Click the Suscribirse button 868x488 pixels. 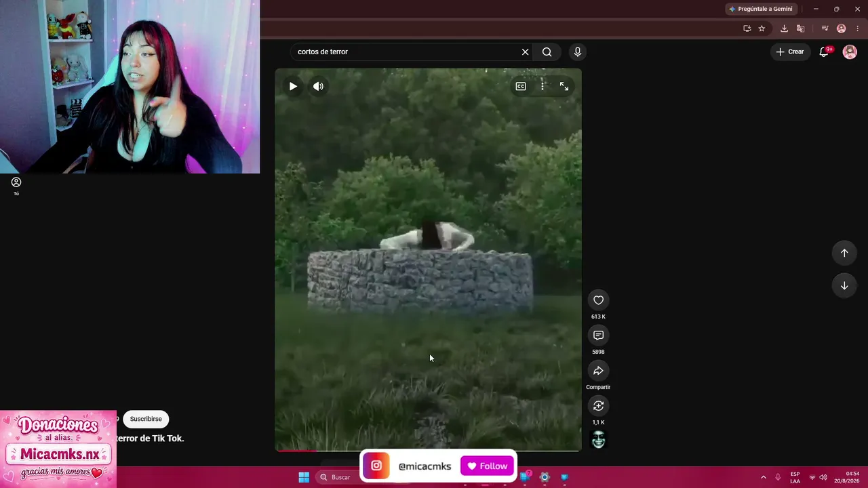tap(146, 419)
